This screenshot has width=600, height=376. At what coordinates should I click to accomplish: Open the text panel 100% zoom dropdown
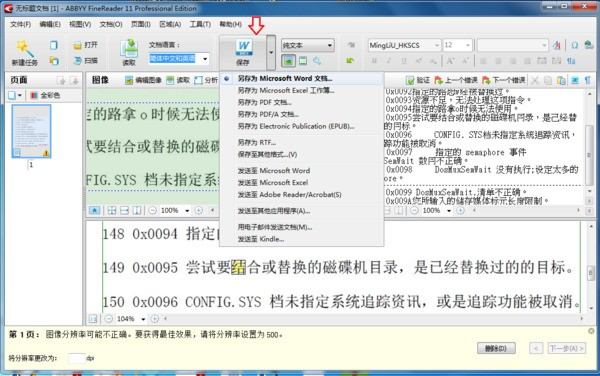coord(449,211)
